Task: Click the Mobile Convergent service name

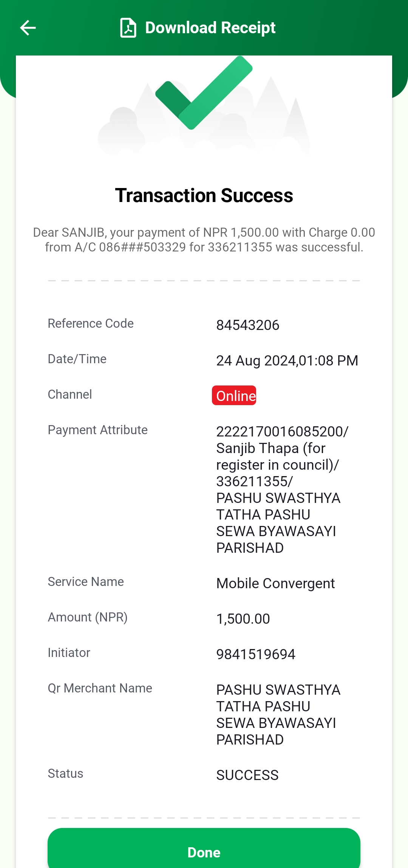Action: [x=275, y=583]
